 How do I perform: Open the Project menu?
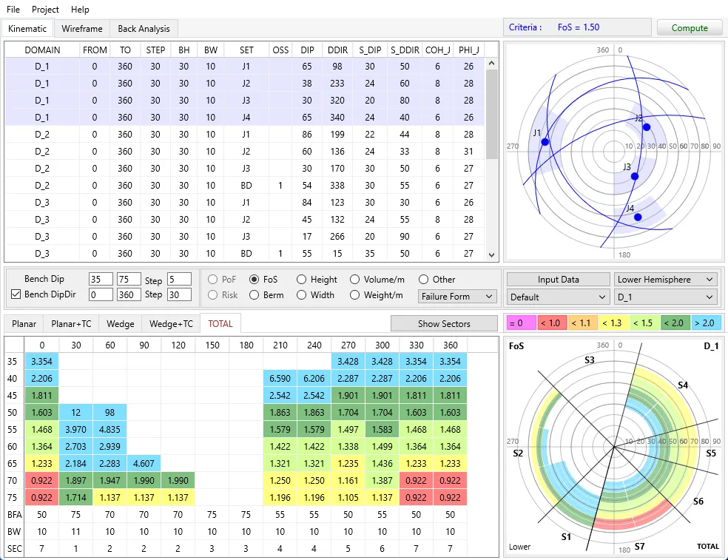tap(45, 10)
